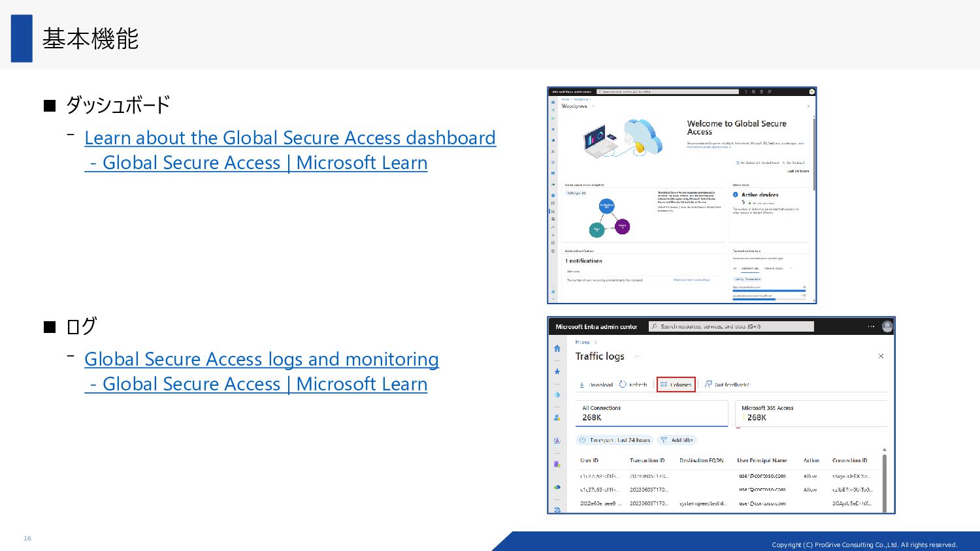The height and width of the screenshot is (551, 980).
Task: Click the Destination FQDN column header
Action: coord(702,460)
